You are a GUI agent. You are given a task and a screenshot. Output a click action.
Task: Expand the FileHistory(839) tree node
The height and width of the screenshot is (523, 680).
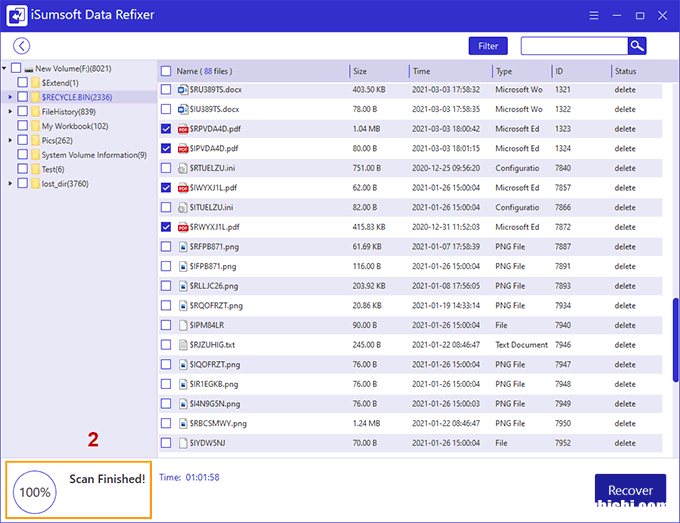[x=10, y=112]
